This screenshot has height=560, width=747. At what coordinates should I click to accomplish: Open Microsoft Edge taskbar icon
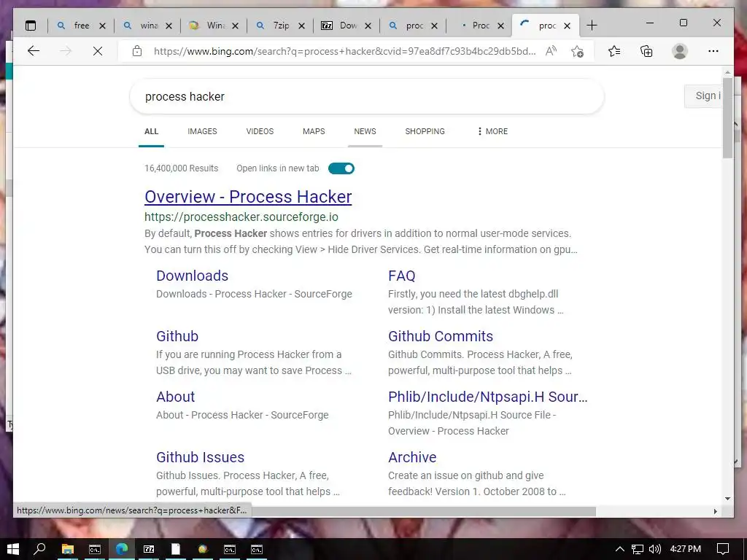point(122,549)
